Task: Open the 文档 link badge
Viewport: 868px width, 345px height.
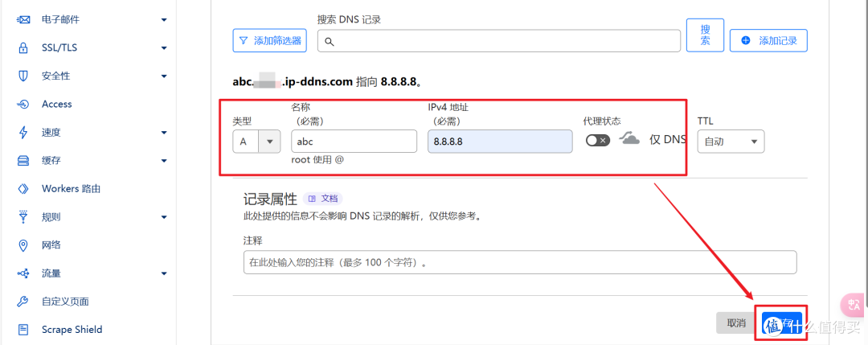Action: pos(323,199)
